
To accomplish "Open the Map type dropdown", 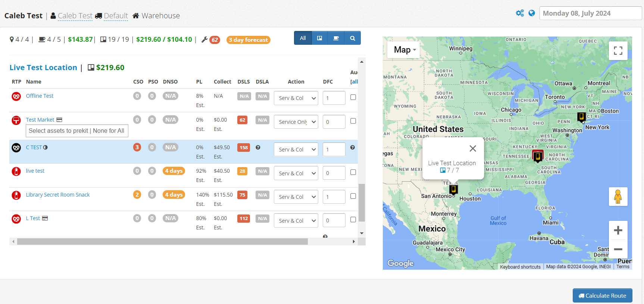I will pyautogui.click(x=404, y=50).
